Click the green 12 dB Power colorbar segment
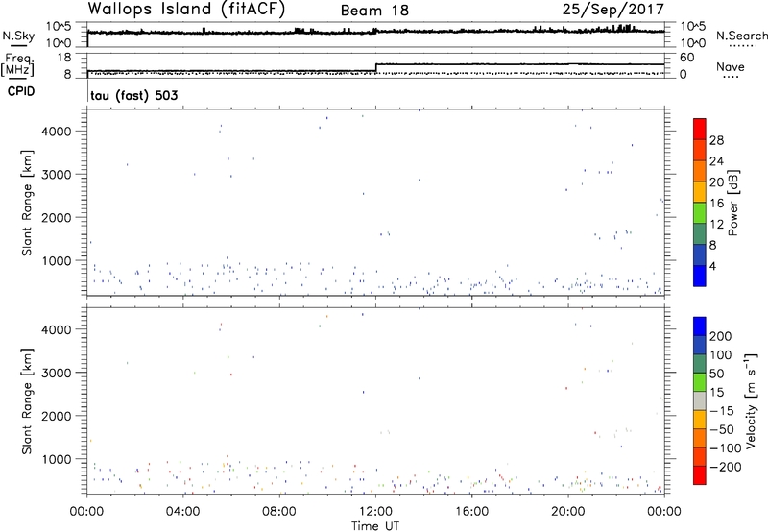The height and width of the screenshot is (532, 768). tap(700, 213)
